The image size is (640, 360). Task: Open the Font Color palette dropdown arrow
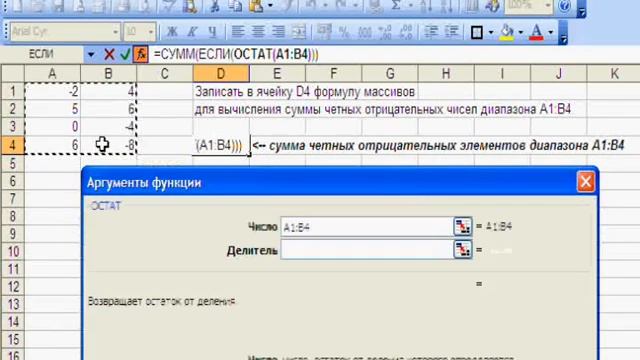pos(550,32)
